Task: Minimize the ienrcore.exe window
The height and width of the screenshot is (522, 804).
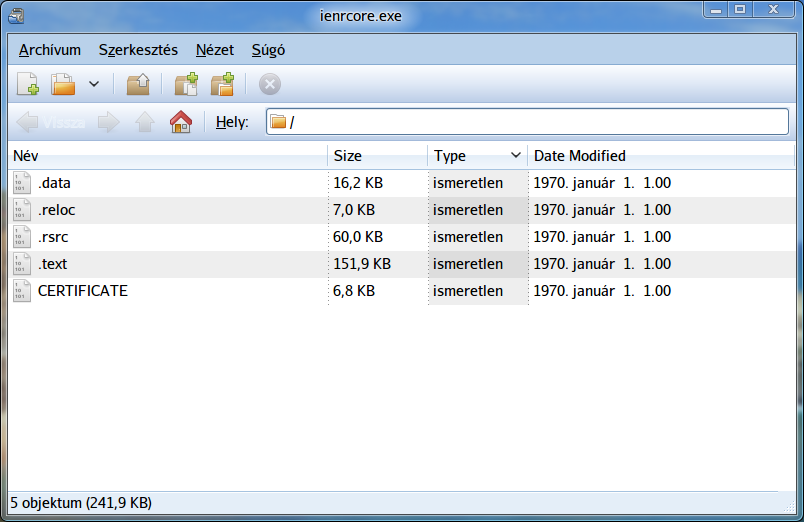Action: click(716, 10)
